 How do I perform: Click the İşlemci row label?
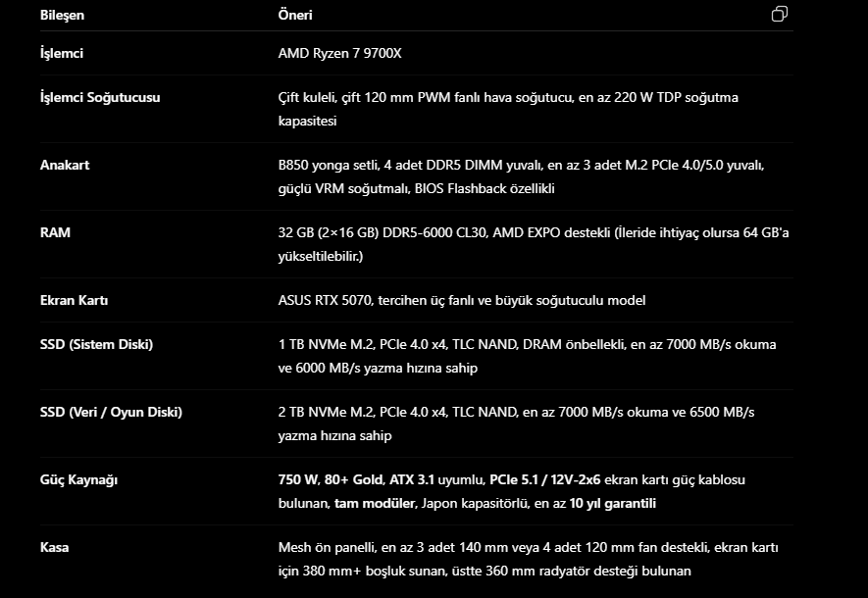(62, 53)
